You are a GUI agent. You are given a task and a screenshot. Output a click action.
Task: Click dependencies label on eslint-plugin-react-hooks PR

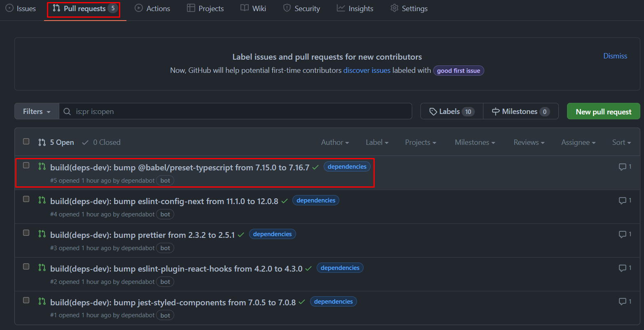[x=340, y=268]
